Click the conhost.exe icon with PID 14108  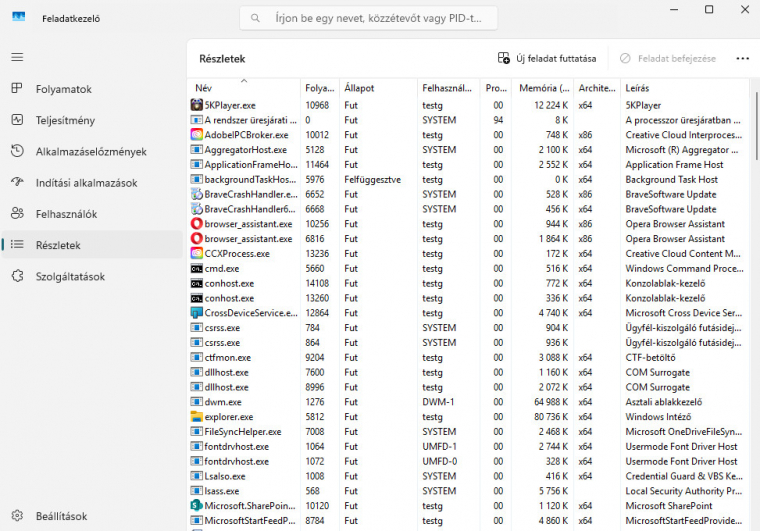[x=196, y=283]
